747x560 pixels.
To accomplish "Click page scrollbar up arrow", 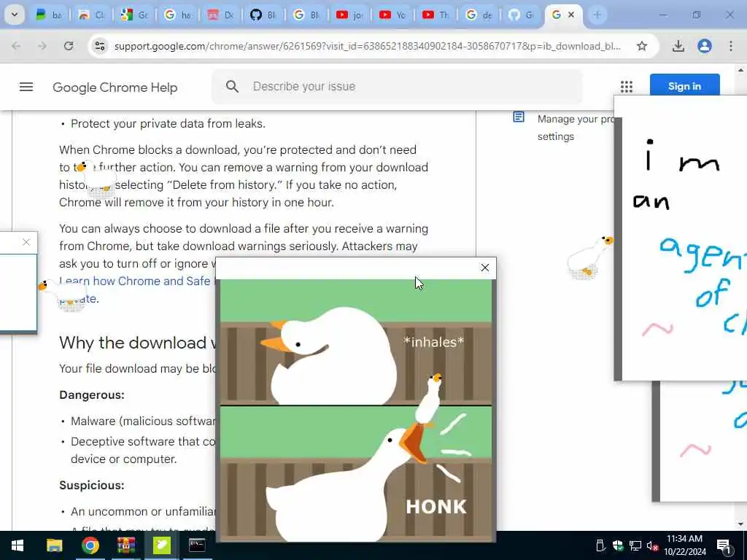I will coord(741,70).
